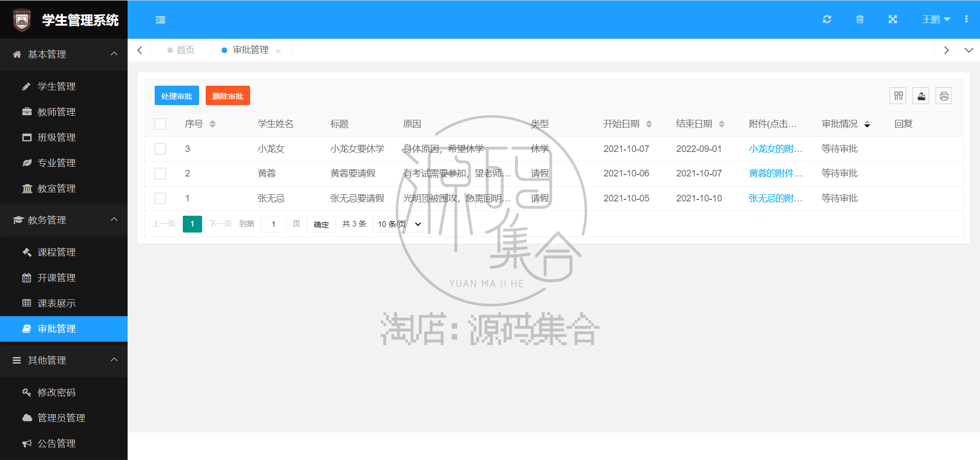
Task: Open attachment link 黄蓉的附件…
Action: (775, 173)
